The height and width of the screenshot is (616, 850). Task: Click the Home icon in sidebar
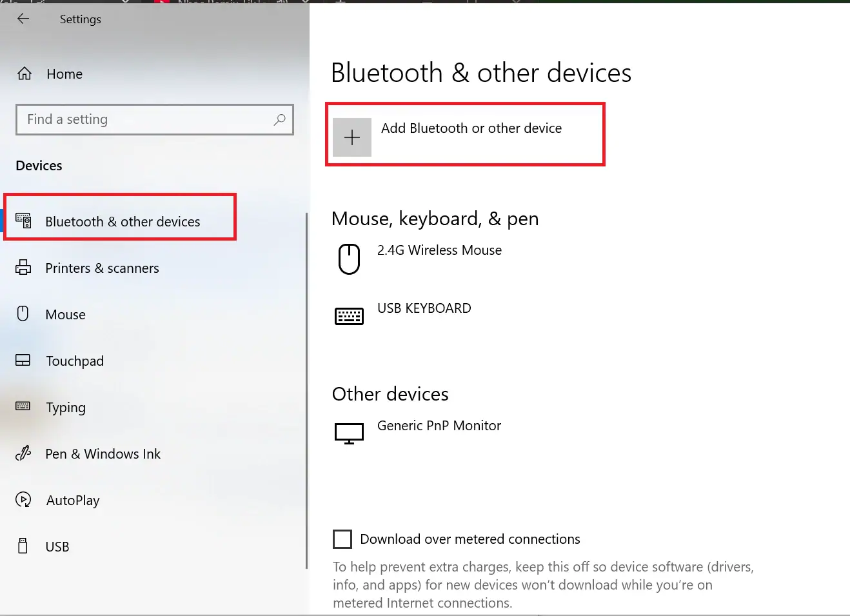click(25, 74)
